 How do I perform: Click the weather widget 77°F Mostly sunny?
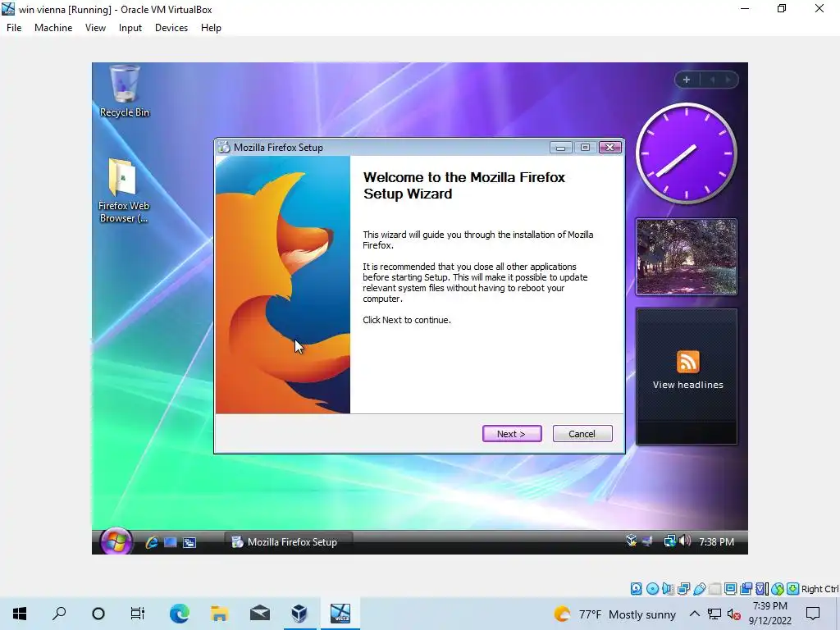615,614
